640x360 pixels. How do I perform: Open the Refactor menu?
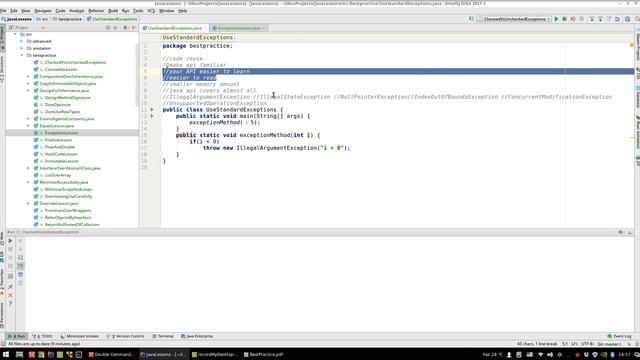[x=96, y=11]
